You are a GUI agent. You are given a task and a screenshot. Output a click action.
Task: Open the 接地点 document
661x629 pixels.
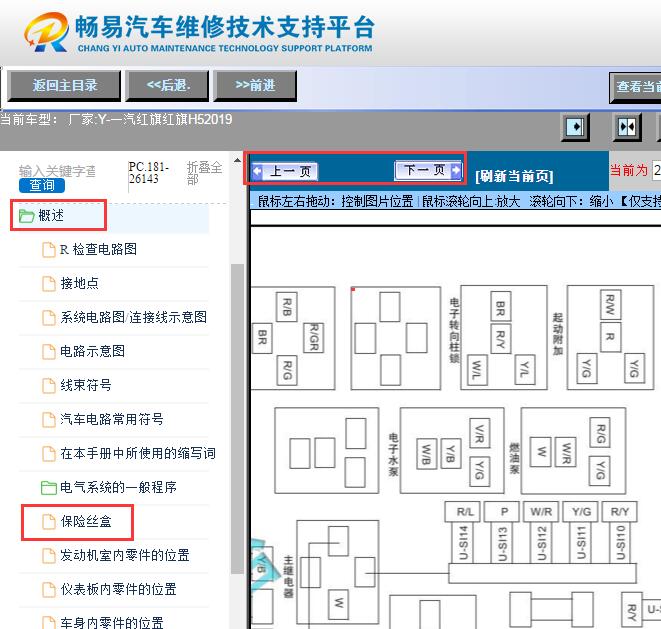[x=79, y=283]
